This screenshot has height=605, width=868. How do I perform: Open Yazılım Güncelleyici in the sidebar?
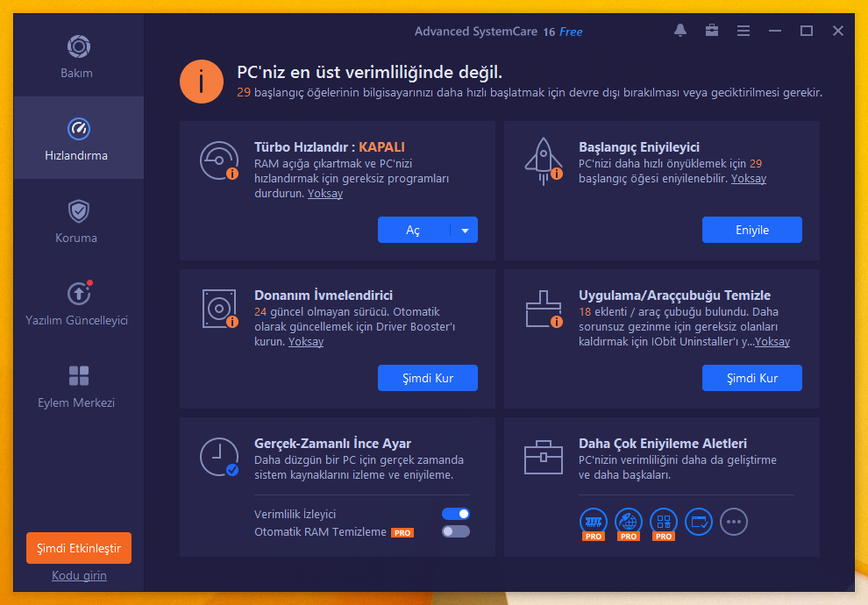click(79, 302)
